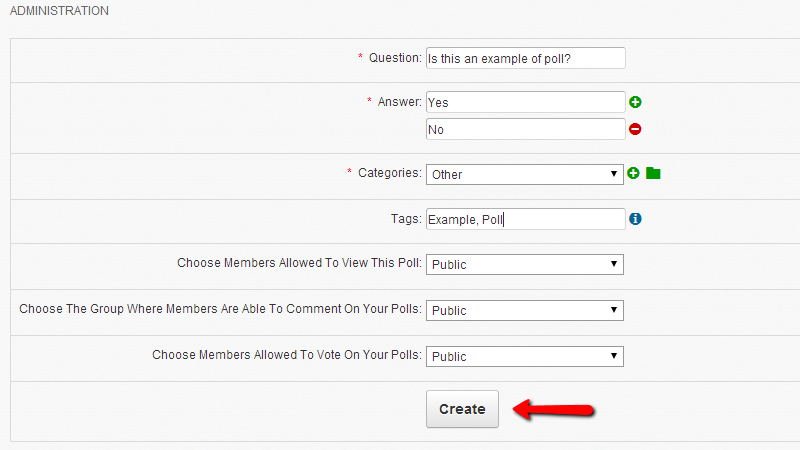Focus the Question text field

click(x=525, y=58)
